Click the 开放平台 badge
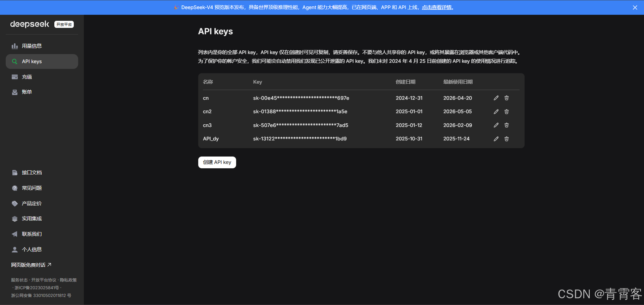 coord(64,25)
